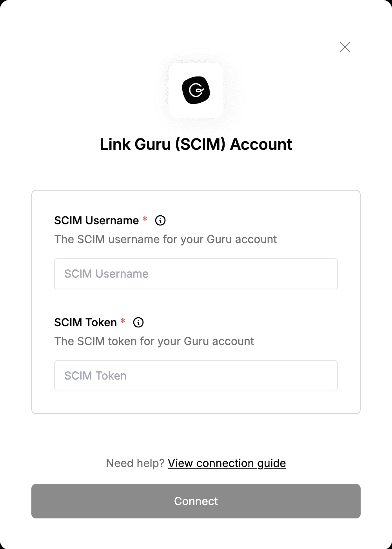Select the SCIM Username field label
The width and height of the screenshot is (392, 549).
click(96, 220)
